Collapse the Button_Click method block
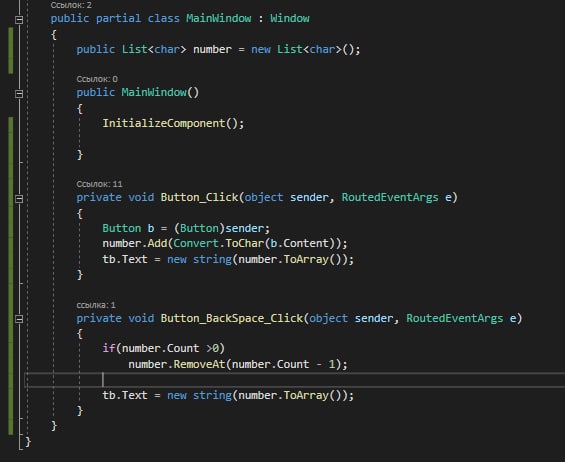 tap(19, 199)
